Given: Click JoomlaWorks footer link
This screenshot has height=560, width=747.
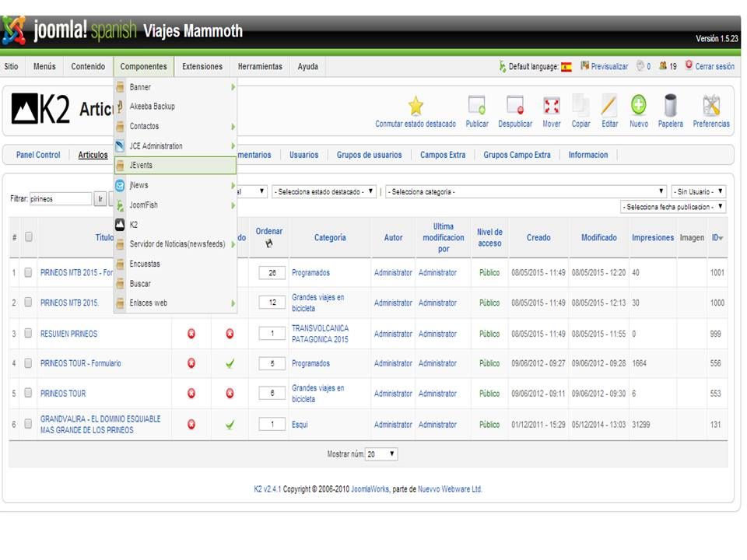Looking at the screenshot, I should 370,489.
